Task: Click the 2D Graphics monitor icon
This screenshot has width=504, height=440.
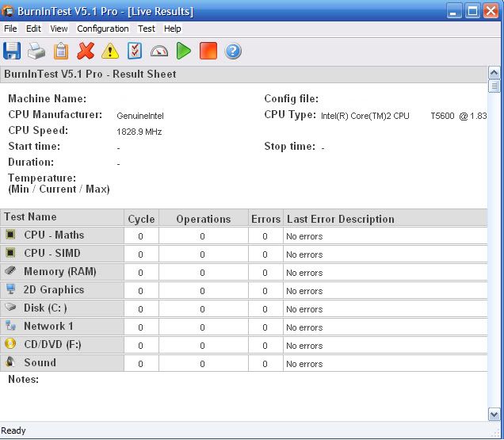Action: [x=10, y=289]
